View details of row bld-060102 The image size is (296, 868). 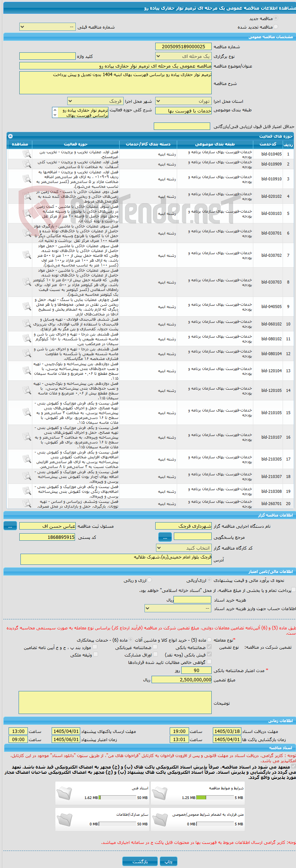27,324
